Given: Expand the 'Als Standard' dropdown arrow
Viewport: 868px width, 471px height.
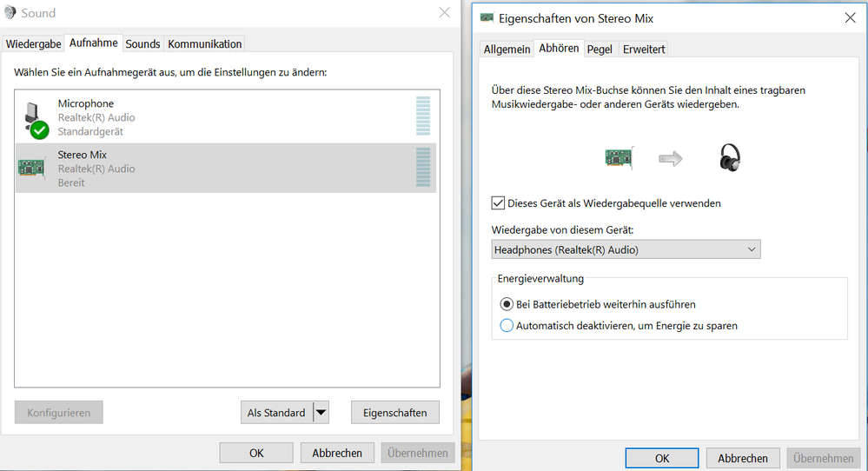Looking at the screenshot, I should (x=321, y=413).
